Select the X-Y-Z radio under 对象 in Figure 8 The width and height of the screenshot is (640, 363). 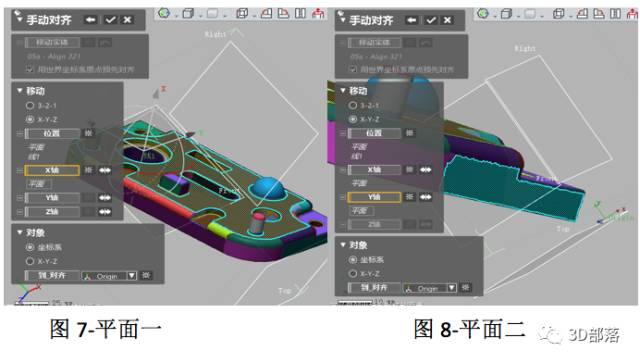pyautogui.click(x=353, y=274)
